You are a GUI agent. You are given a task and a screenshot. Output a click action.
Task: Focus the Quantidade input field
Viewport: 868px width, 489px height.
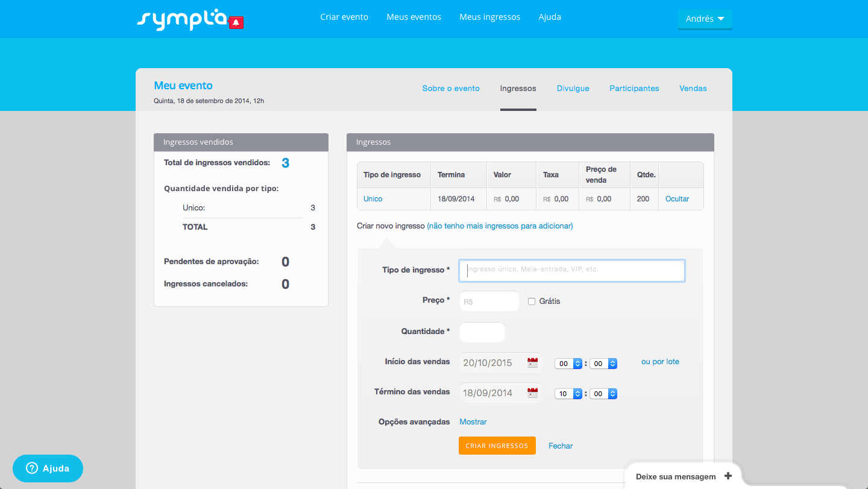tap(482, 332)
